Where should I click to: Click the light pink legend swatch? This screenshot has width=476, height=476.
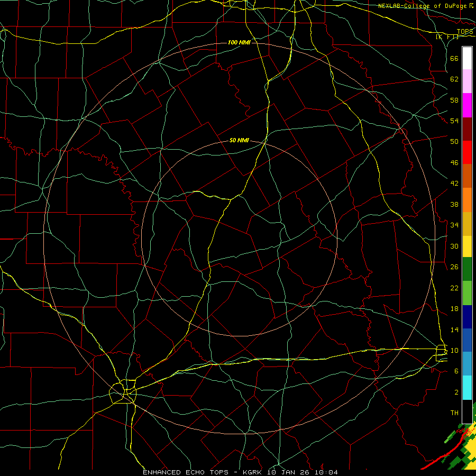pos(467,81)
